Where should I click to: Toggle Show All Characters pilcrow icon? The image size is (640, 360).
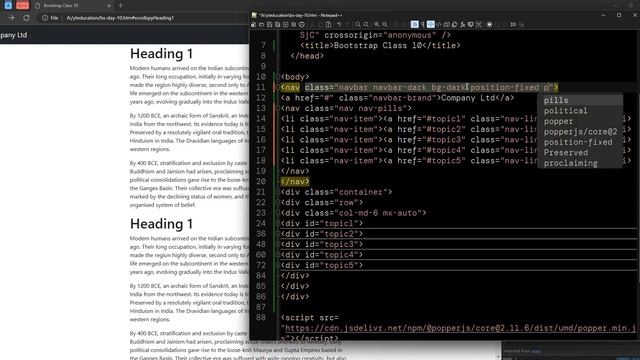(422, 24)
